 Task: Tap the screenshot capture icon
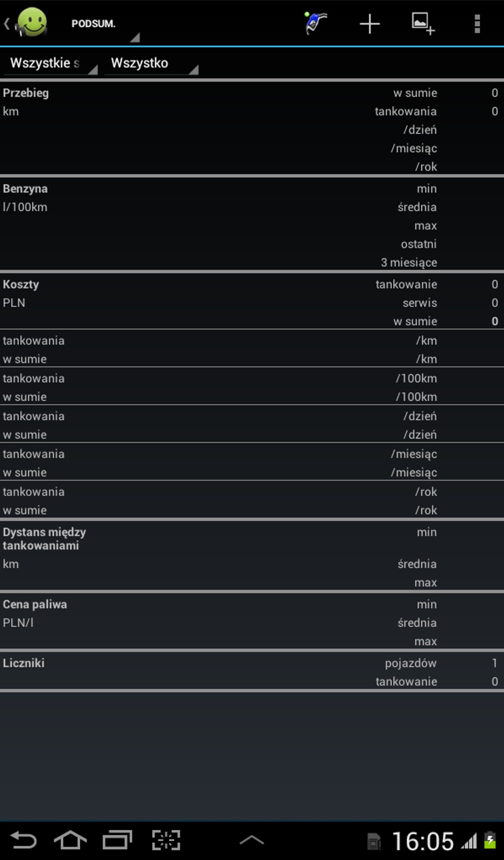coord(166,840)
